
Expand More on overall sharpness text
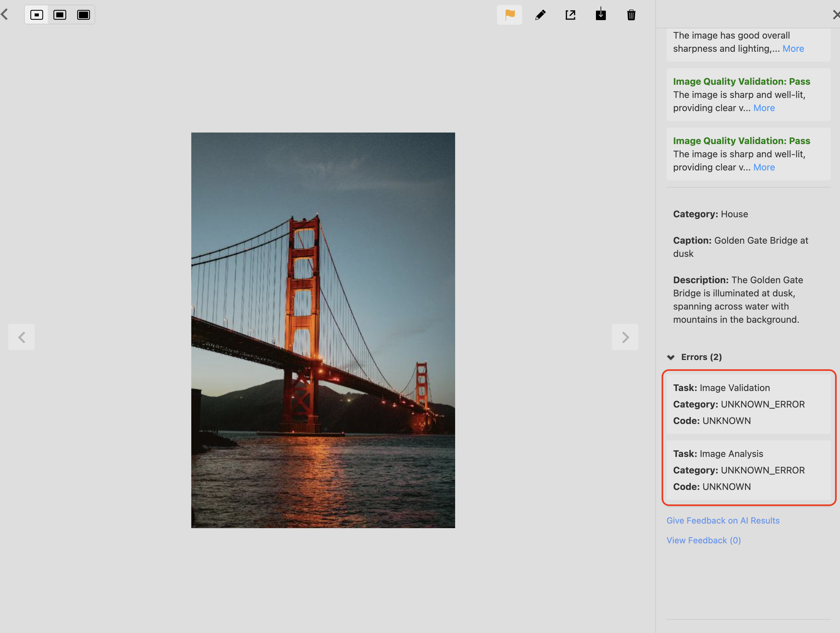793,48
